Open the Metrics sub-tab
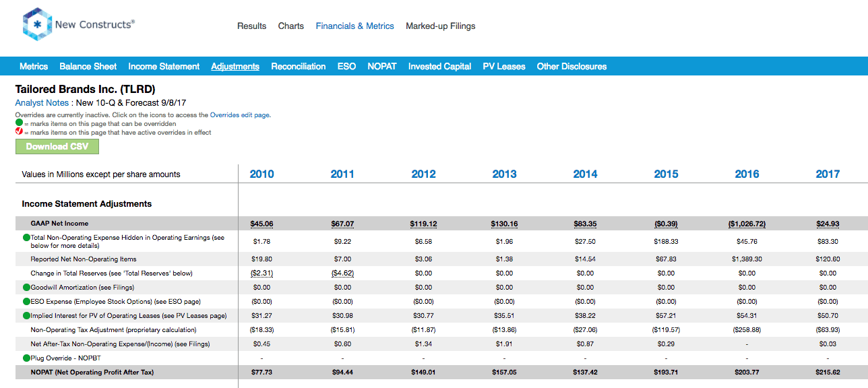868x388 pixels. [x=34, y=66]
